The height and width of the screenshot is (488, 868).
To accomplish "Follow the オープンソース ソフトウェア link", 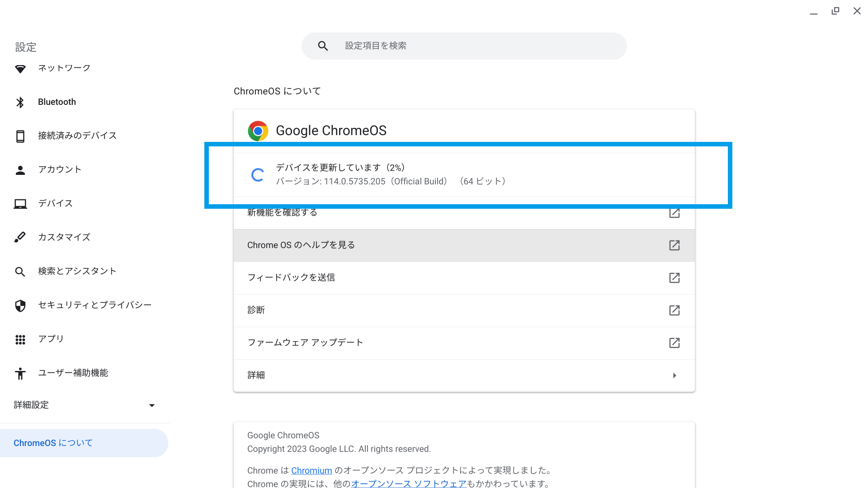I will pyautogui.click(x=409, y=484).
